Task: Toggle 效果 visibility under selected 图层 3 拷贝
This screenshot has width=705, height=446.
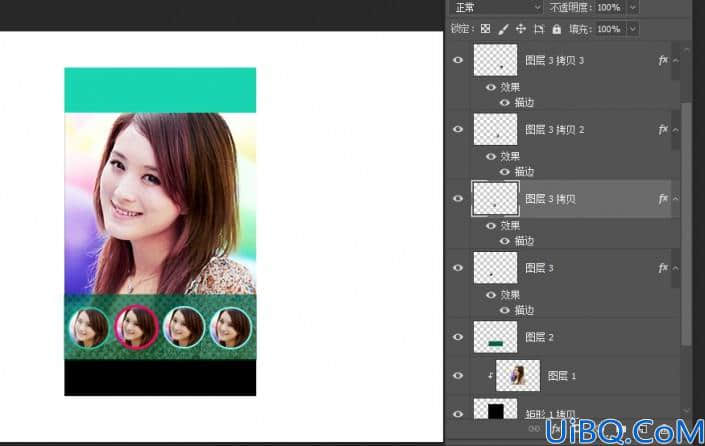Action: tap(491, 226)
